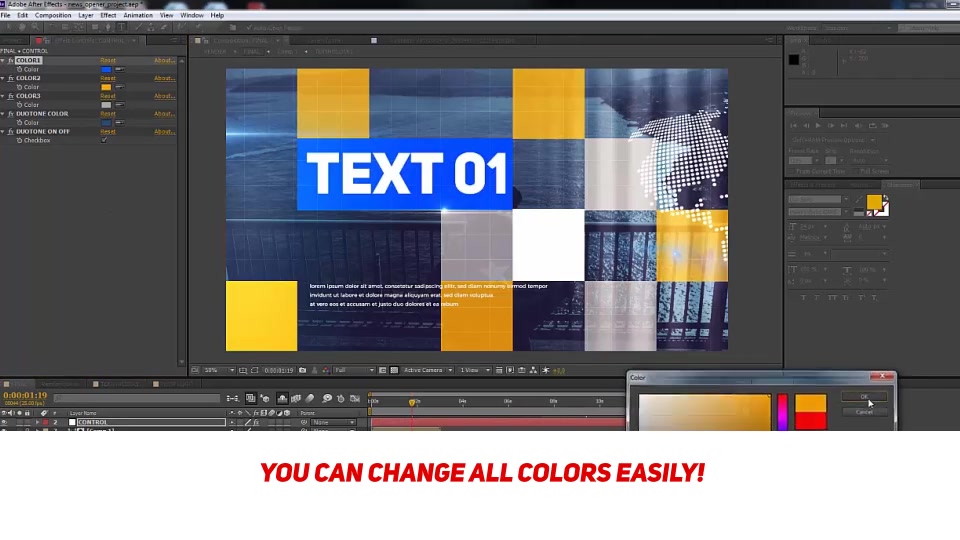
Task: Reset the COLOR1 effect
Action: click(108, 61)
